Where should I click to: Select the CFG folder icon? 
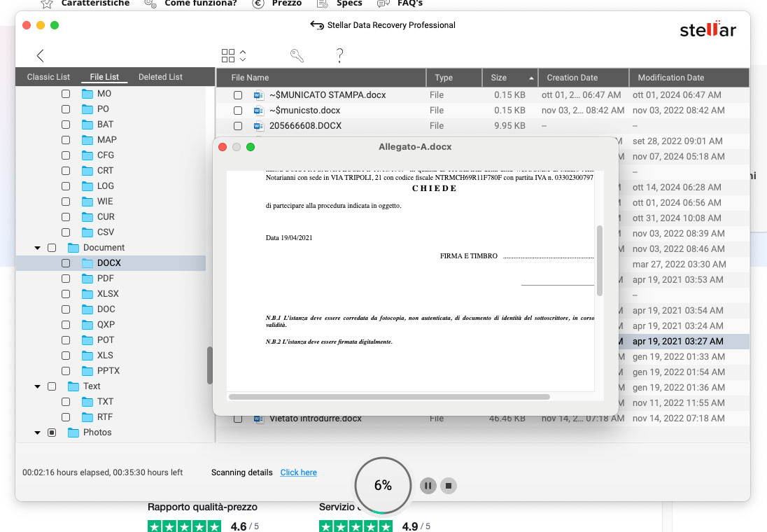(87, 155)
